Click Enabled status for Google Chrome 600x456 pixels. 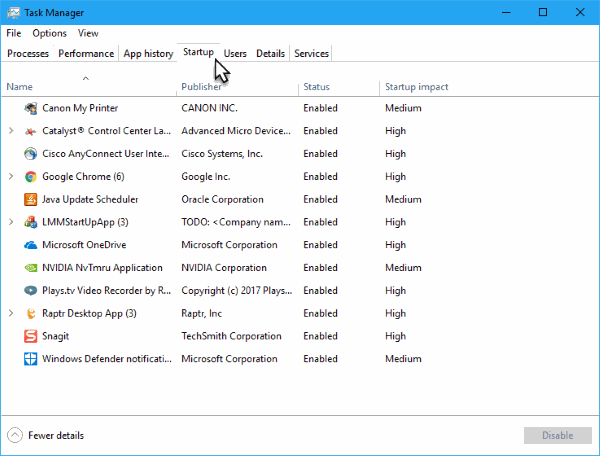[x=320, y=177]
